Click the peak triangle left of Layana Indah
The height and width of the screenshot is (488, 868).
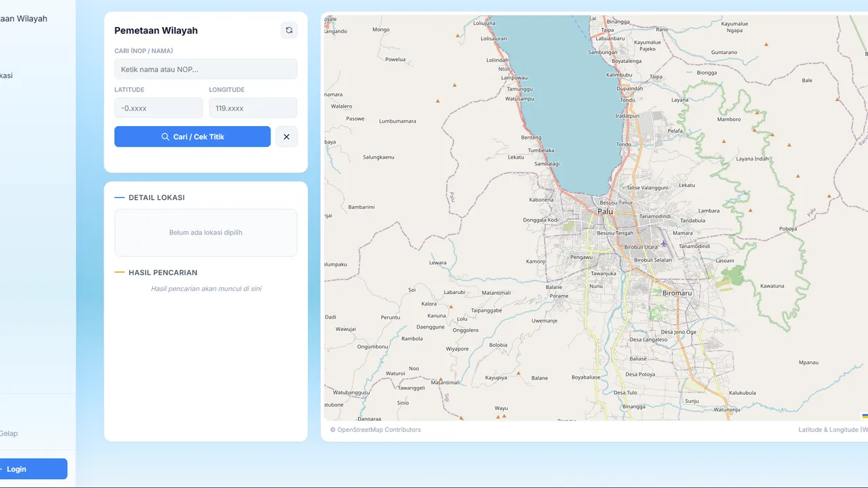724,141
